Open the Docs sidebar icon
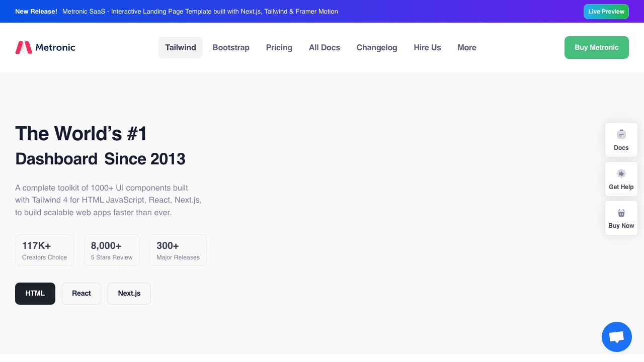This screenshot has height=362, width=644. 621,134
